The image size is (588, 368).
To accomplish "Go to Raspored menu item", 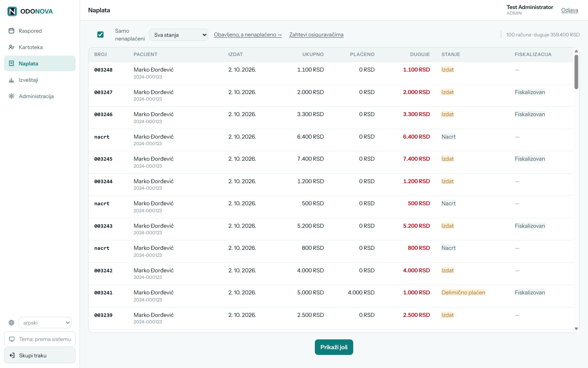I will (40, 31).
